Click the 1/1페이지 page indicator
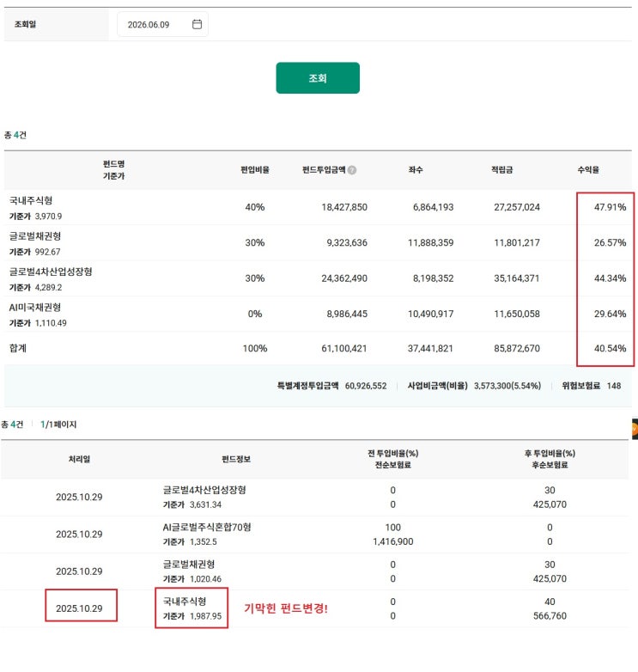This screenshot has height=672, width=638. tap(58, 425)
